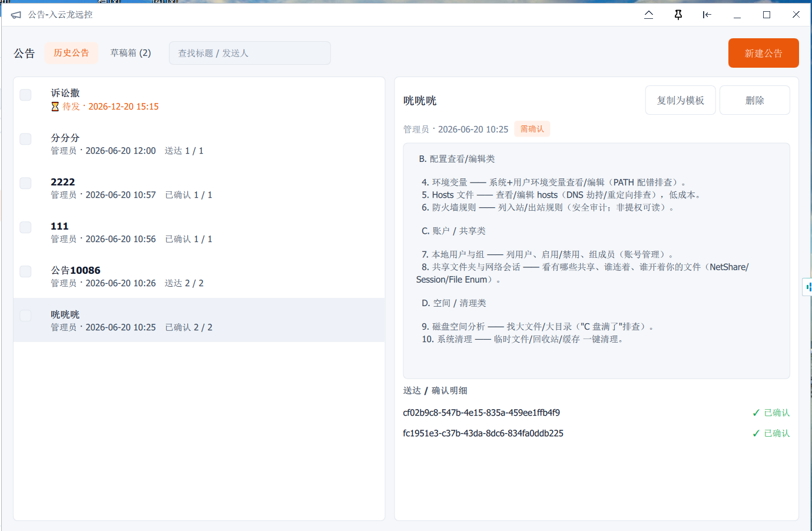Check the box for 公告10086 announcement
This screenshot has height=531, width=812.
(x=25, y=271)
